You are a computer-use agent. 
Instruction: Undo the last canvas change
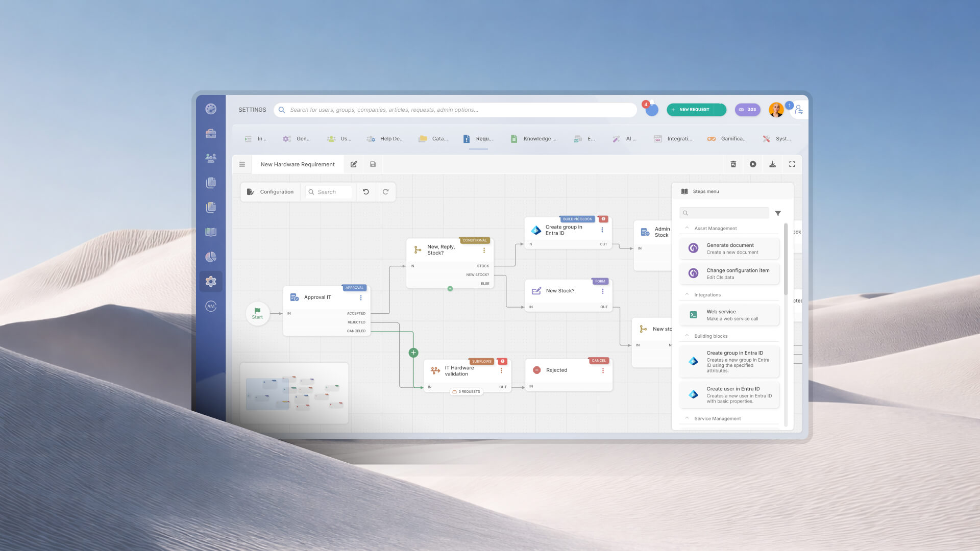366,192
